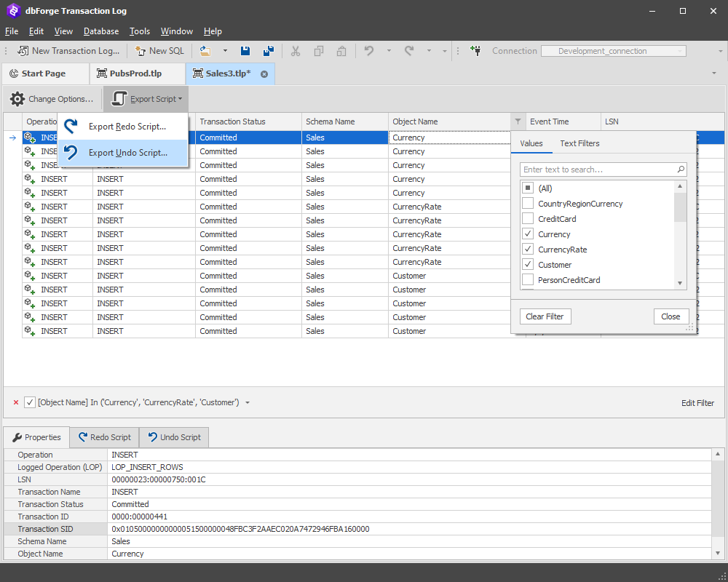This screenshot has height=582, width=728.
Task: Switch to the Text Filters tab
Action: (x=579, y=143)
